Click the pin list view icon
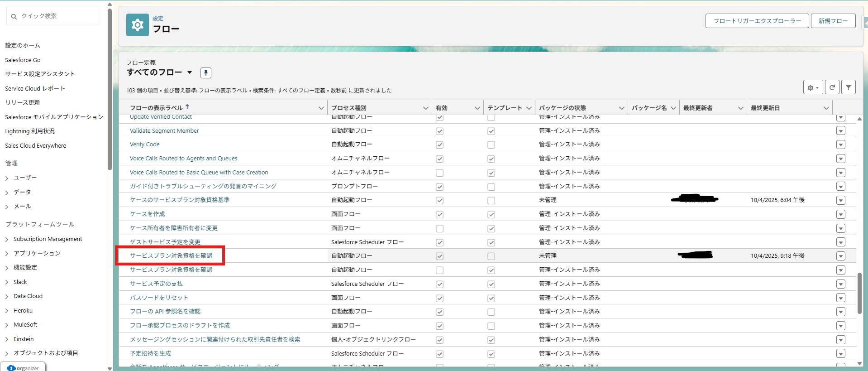This screenshot has width=868, height=371. (x=205, y=72)
